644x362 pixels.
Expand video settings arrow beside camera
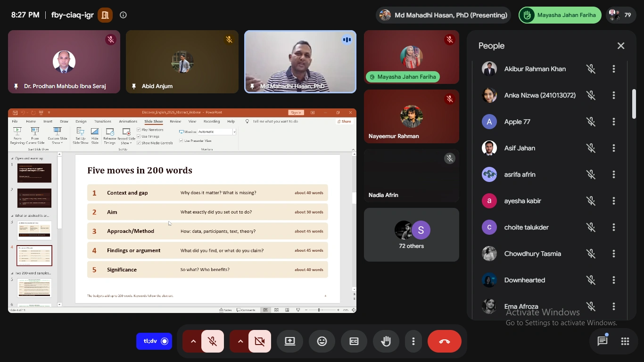[x=239, y=341]
